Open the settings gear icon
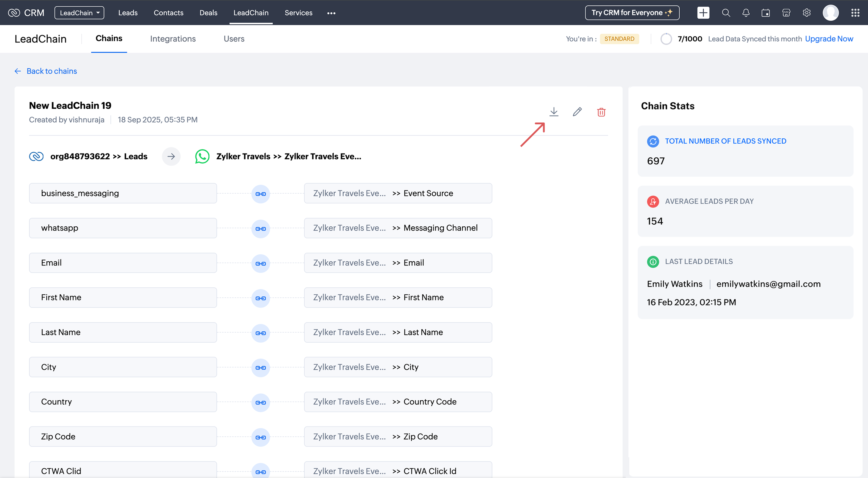 click(x=806, y=13)
